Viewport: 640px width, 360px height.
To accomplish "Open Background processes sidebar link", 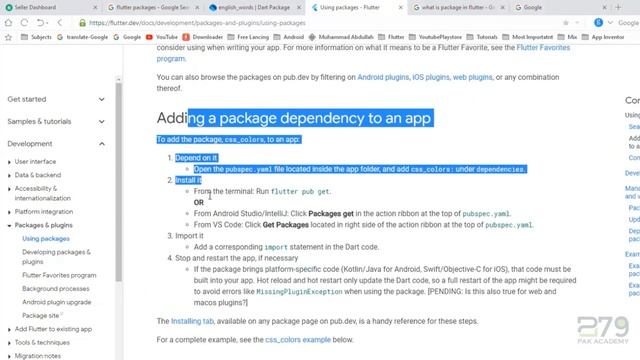I will tap(56, 289).
